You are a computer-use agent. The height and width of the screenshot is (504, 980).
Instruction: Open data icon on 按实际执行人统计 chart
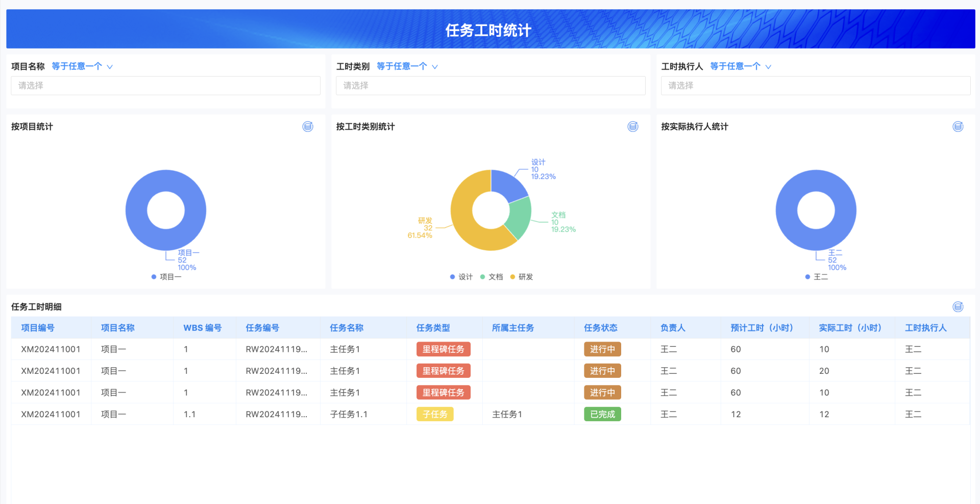958,127
